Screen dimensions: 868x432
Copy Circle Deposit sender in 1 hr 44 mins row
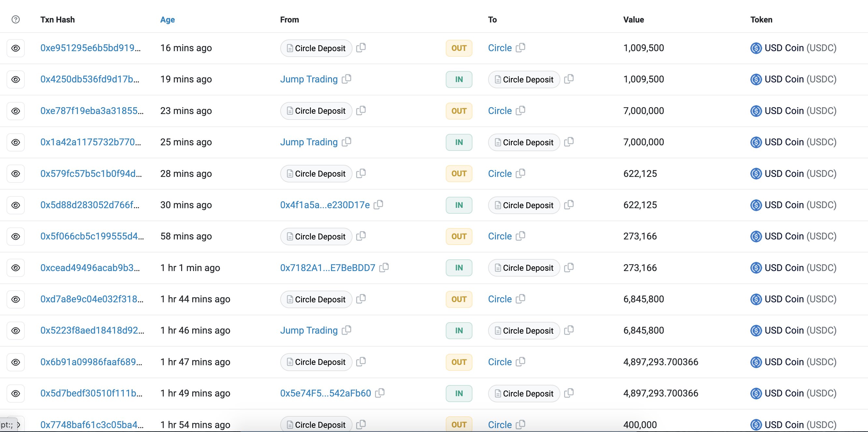(x=361, y=298)
